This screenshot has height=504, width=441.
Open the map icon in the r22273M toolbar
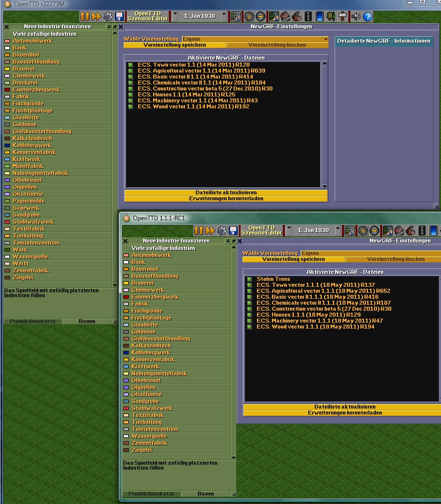[236, 16]
